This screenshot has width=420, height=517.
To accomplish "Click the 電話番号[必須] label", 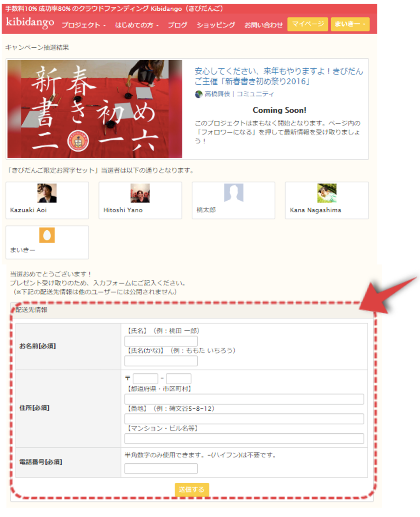I will [x=41, y=462].
